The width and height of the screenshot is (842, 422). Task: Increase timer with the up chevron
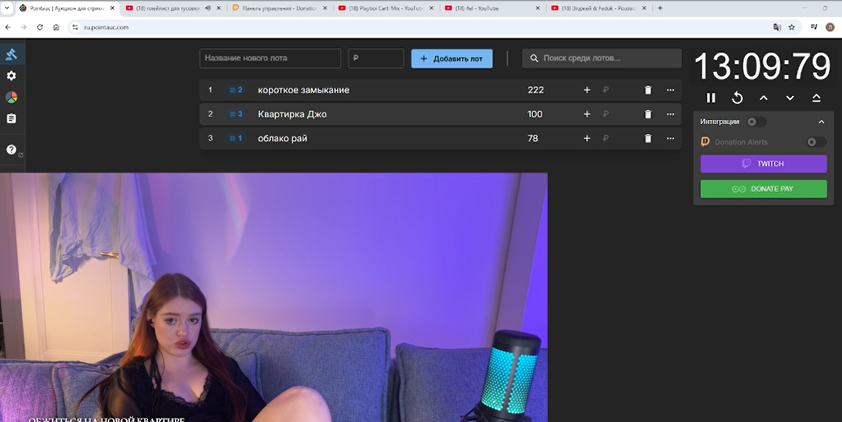coord(764,98)
